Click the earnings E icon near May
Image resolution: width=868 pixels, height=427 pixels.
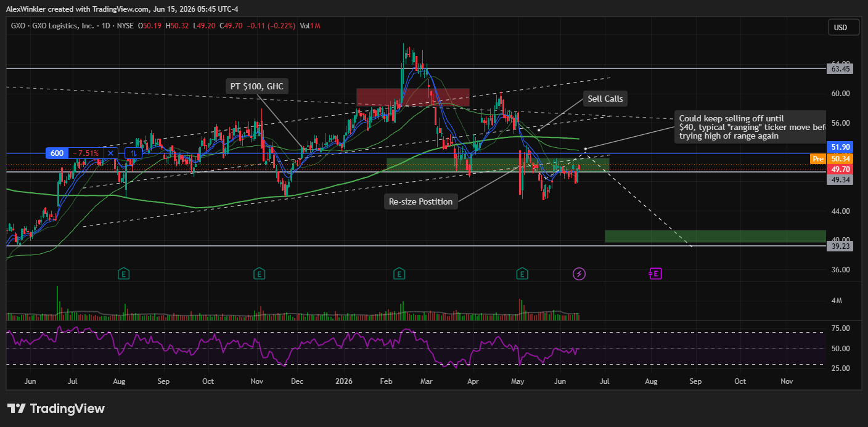click(522, 273)
